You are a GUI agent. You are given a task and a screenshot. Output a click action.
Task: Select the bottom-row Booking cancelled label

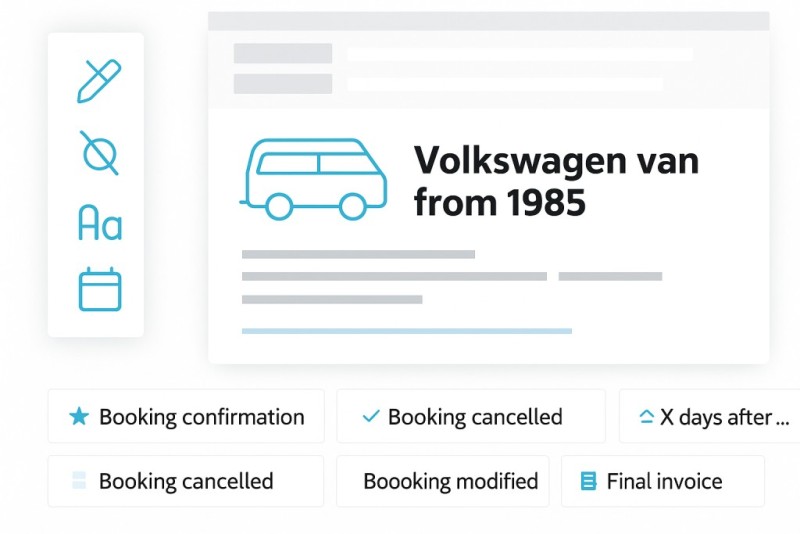[x=186, y=482]
